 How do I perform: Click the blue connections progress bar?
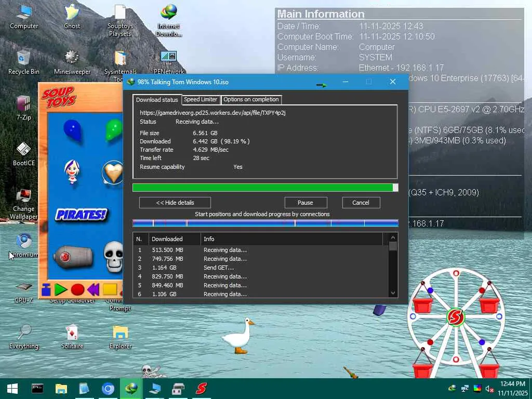tap(265, 223)
